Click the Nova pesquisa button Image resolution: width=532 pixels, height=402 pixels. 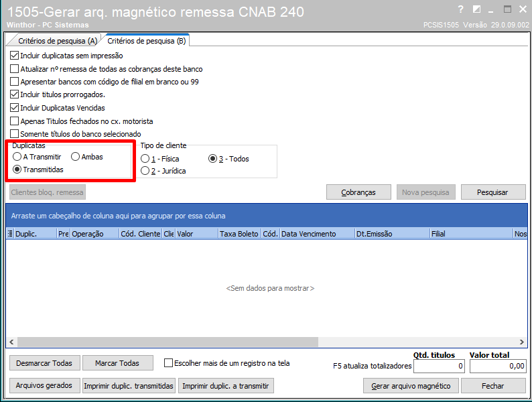click(x=426, y=192)
